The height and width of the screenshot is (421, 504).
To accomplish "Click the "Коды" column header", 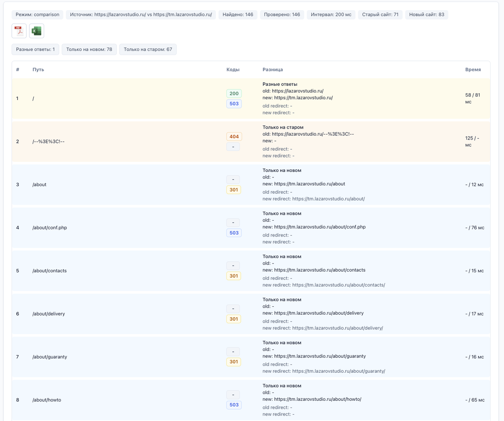I will click(x=233, y=70).
